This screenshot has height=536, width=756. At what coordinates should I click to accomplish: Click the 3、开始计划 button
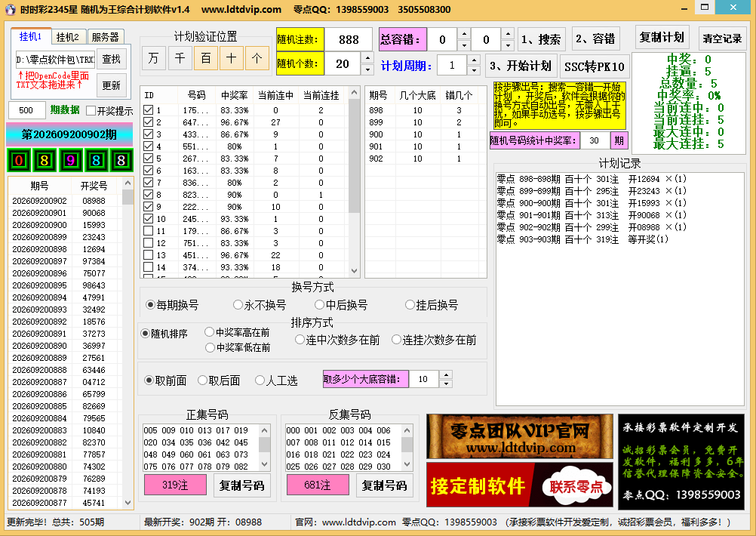point(521,66)
